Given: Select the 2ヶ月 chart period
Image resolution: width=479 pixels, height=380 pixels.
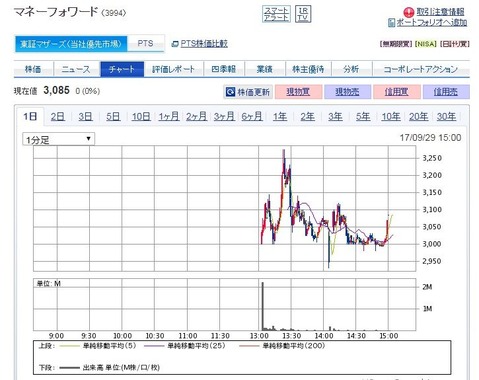Looking at the screenshot, I should pyautogui.click(x=196, y=116).
